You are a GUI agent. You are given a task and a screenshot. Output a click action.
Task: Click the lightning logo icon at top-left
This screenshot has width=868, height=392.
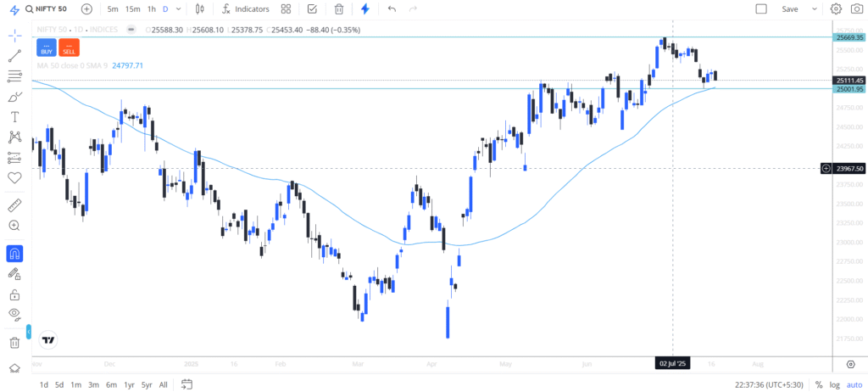click(x=15, y=9)
